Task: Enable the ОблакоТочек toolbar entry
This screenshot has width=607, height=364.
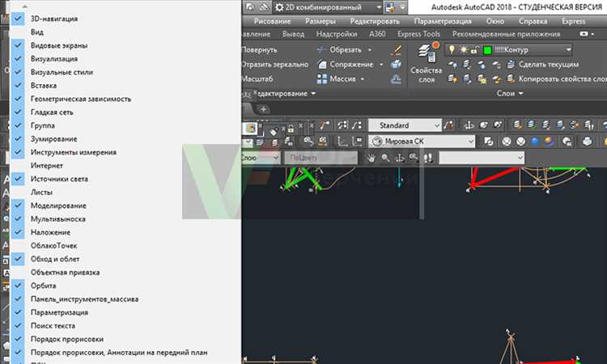Action: 18,246
